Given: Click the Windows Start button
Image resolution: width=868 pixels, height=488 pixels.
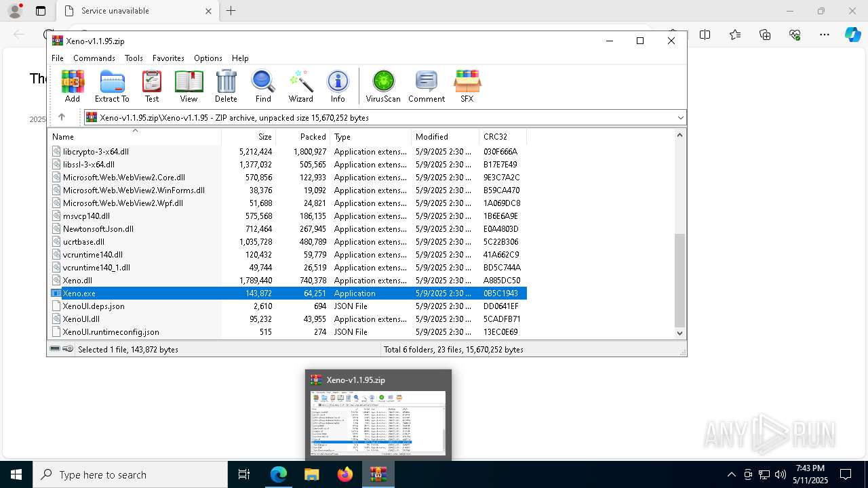Looking at the screenshot, I should tap(16, 474).
